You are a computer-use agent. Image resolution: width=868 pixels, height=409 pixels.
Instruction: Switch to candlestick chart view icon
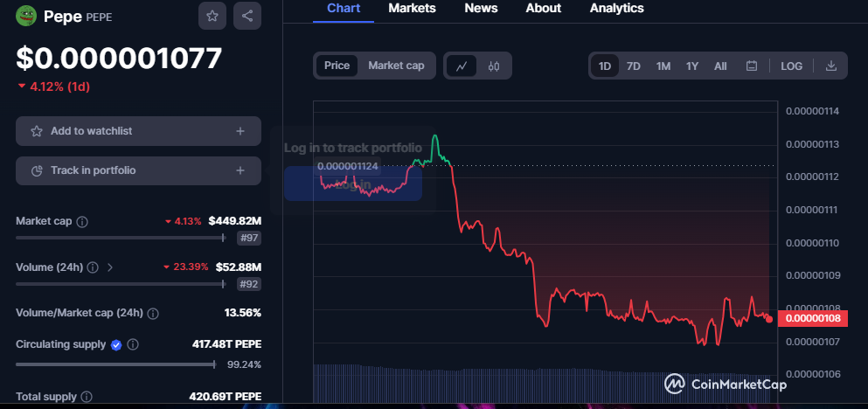coord(494,66)
